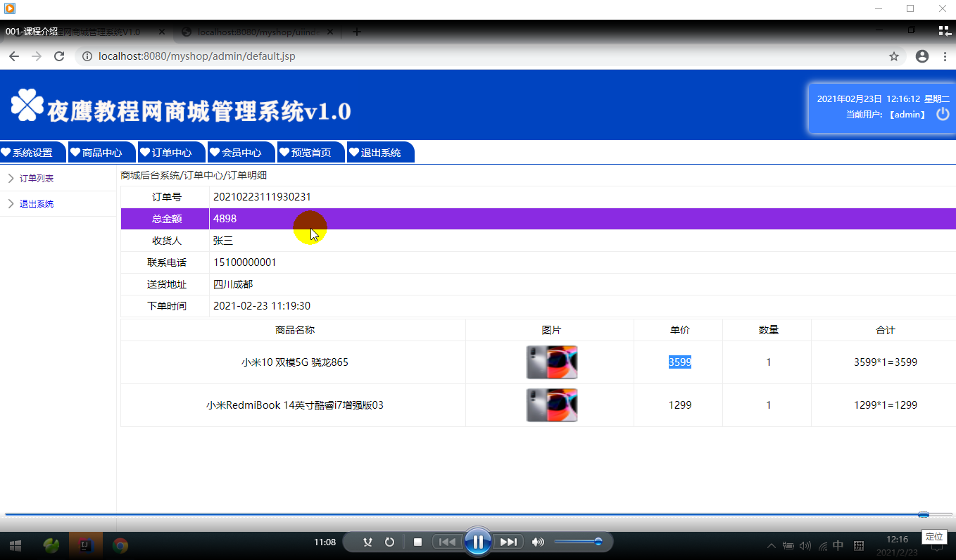Show hidden system tray icons chevron
The image size is (956, 560).
click(x=772, y=545)
